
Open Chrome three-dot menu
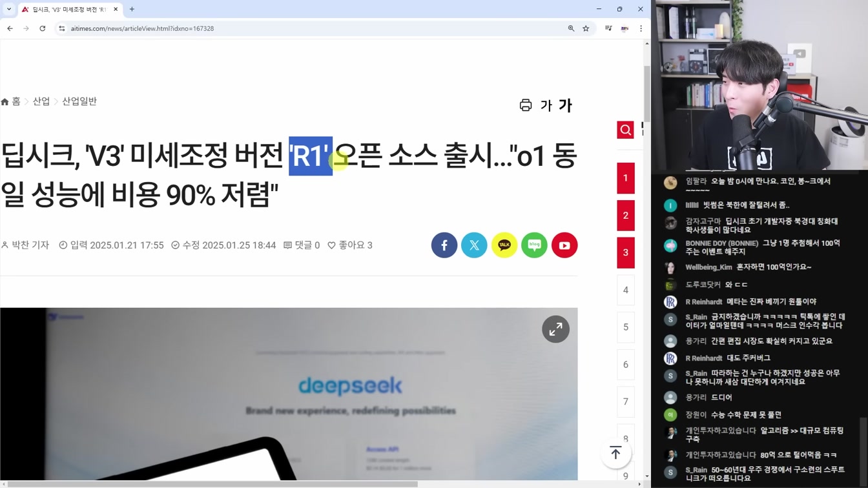tap(641, 28)
